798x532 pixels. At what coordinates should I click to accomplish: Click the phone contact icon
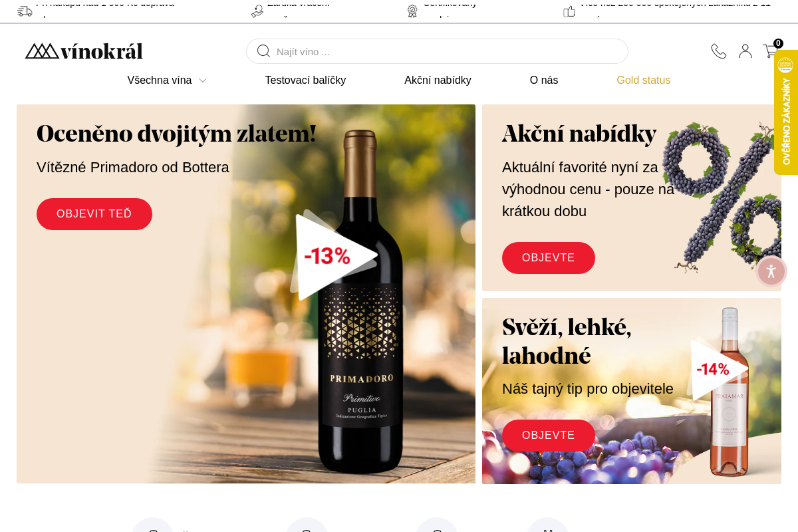pos(719,51)
